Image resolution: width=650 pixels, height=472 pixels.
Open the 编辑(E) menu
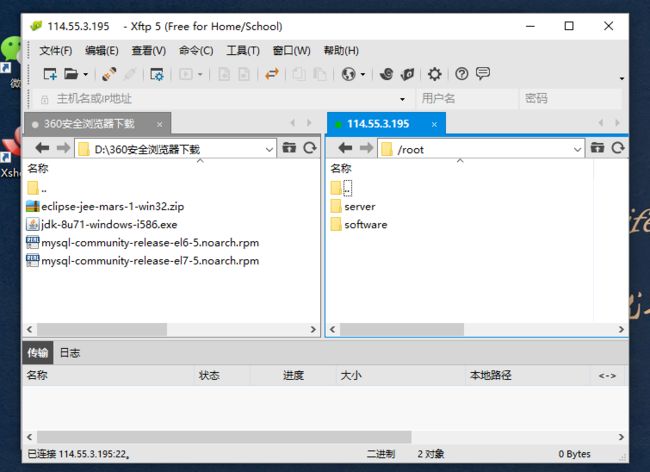[102, 51]
